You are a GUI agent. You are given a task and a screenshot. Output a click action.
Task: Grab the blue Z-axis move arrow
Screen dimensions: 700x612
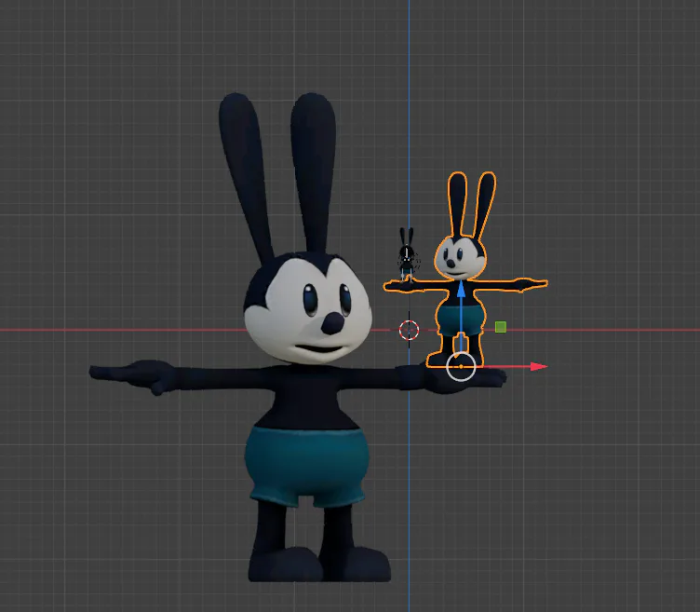(461, 290)
